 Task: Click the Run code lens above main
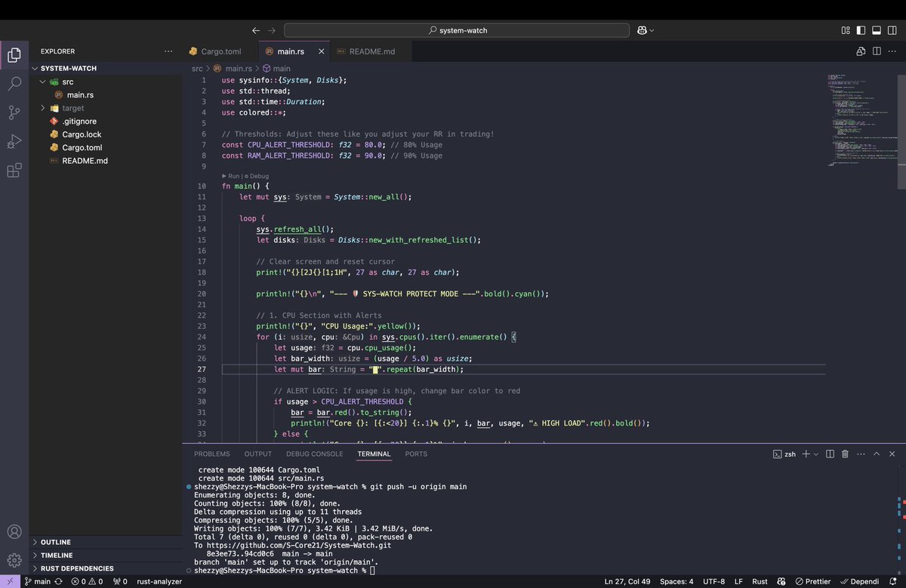click(x=231, y=176)
